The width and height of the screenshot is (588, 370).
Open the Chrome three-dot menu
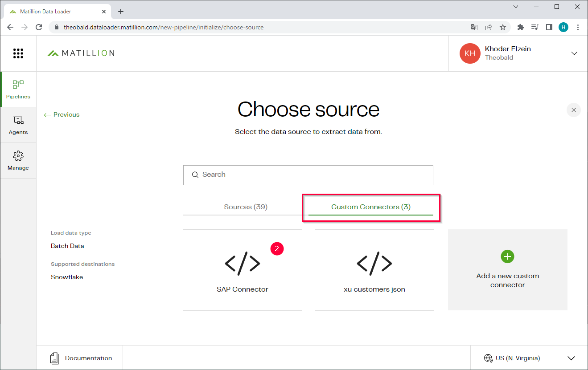click(578, 27)
